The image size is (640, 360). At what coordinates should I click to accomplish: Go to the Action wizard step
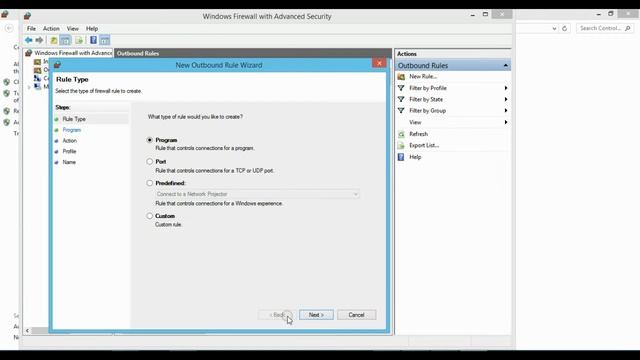[x=69, y=141]
